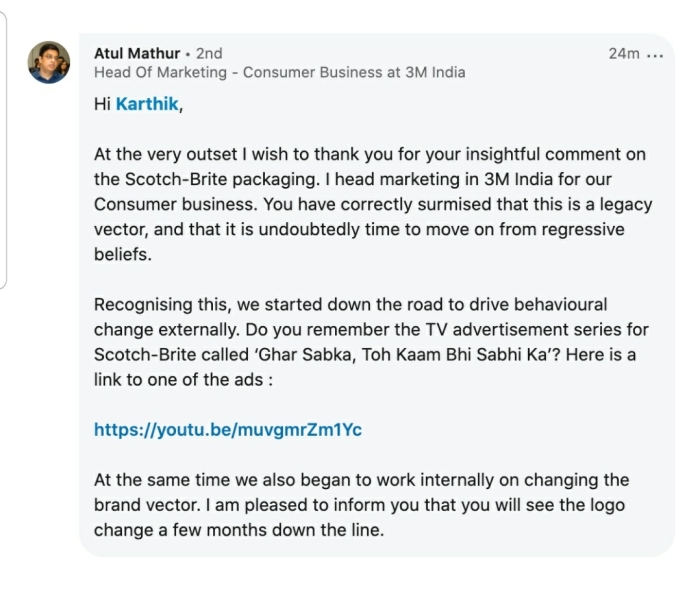
Task: Click the quoted 'Ghar Sabka, Toh Kaam' phrase
Action: click(405, 355)
